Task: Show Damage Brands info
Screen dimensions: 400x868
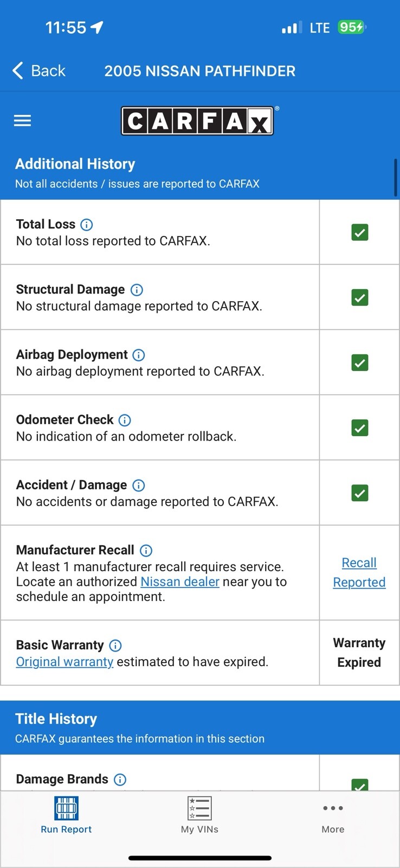Action: tap(120, 780)
